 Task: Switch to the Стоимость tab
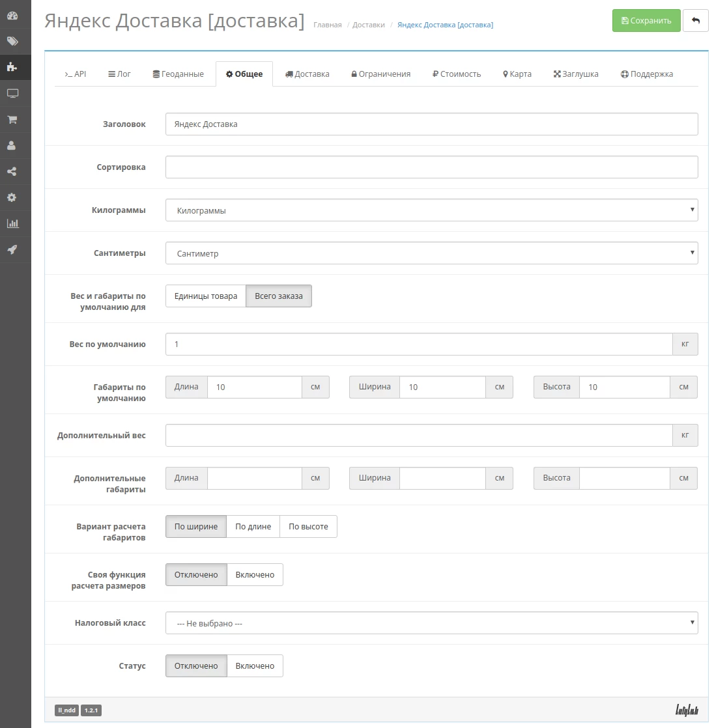tap(457, 74)
